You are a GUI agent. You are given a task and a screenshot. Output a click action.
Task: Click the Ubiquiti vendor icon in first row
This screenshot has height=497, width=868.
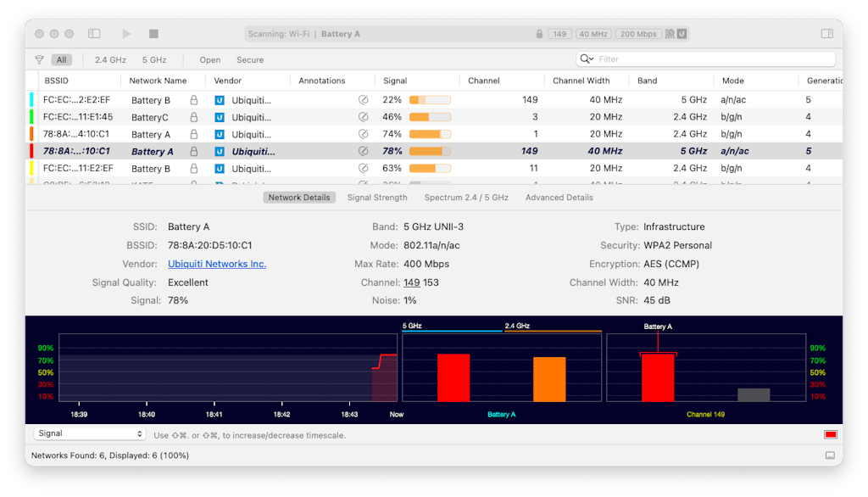tap(220, 100)
